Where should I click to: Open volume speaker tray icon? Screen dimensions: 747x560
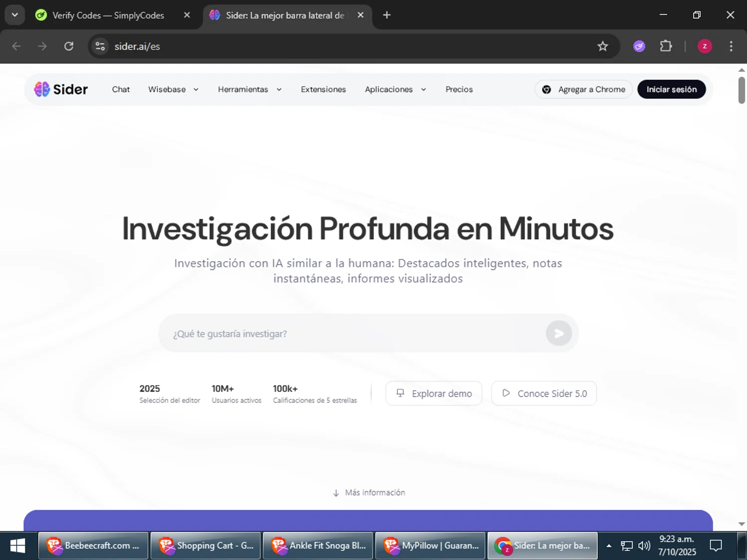pyautogui.click(x=644, y=546)
